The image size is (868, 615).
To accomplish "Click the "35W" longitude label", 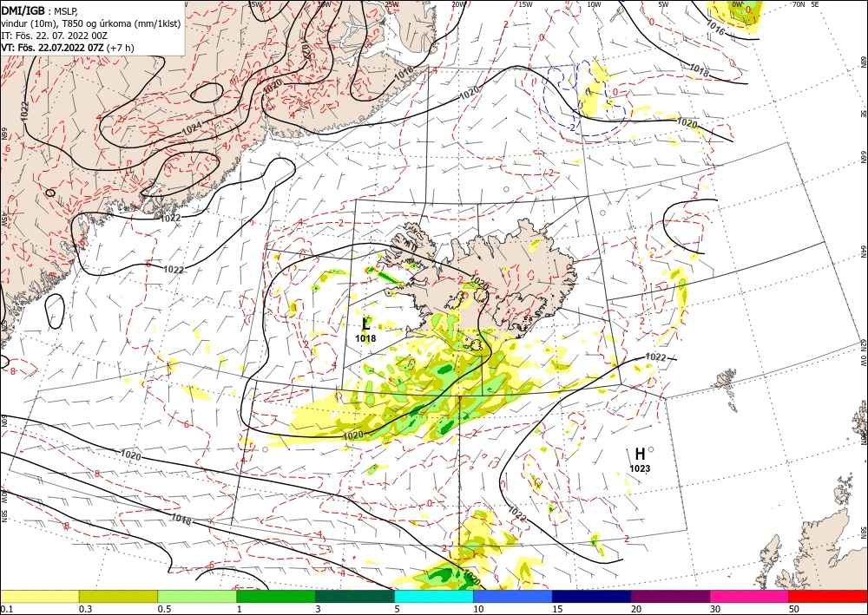I will [x=255, y=4].
